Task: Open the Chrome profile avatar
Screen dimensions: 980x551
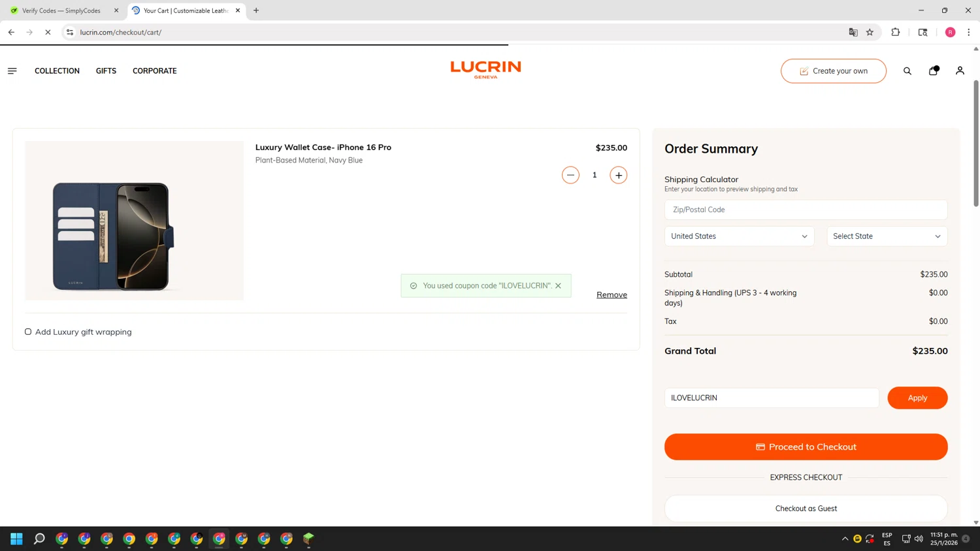Action: (x=950, y=32)
